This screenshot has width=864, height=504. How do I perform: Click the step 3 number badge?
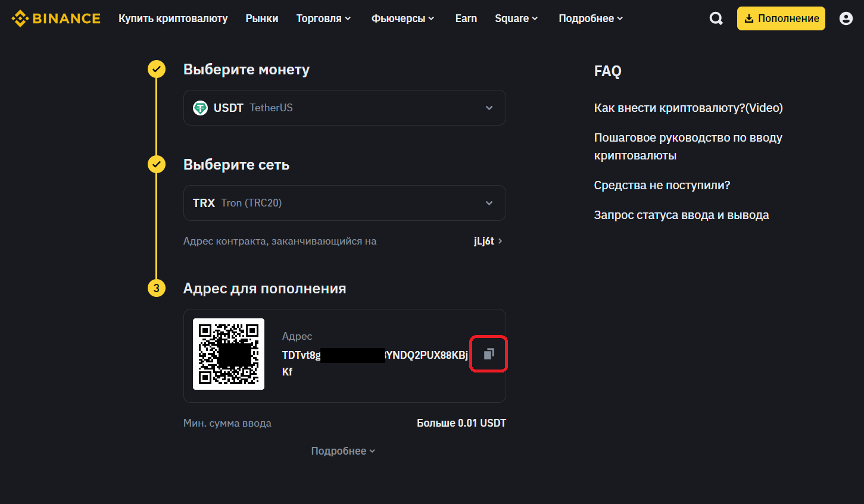pos(157,289)
